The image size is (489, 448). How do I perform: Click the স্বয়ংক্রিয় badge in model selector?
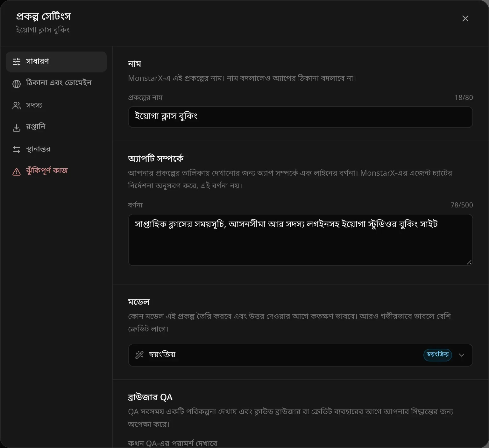tap(437, 355)
